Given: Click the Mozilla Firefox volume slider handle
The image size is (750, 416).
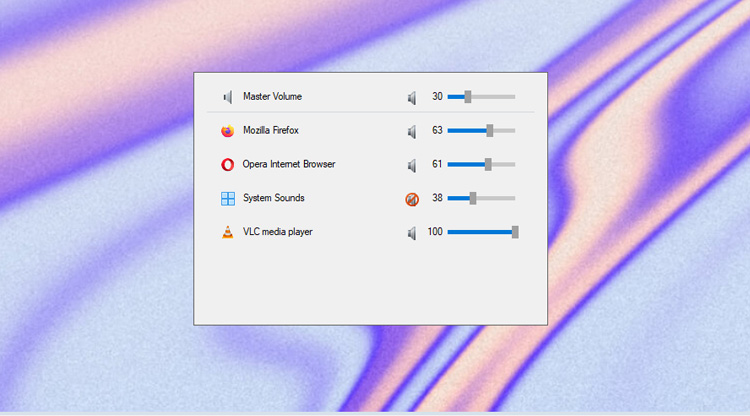Looking at the screenshot, I should pyautogui.click(x=490, y=131).
